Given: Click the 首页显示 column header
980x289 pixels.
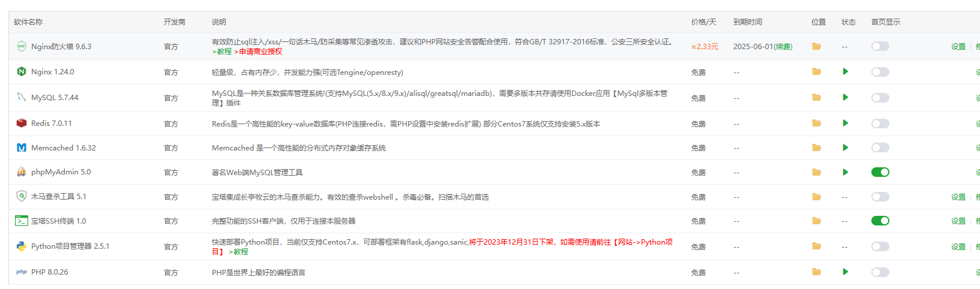Looking at the screenshot, I should point(886,22).
